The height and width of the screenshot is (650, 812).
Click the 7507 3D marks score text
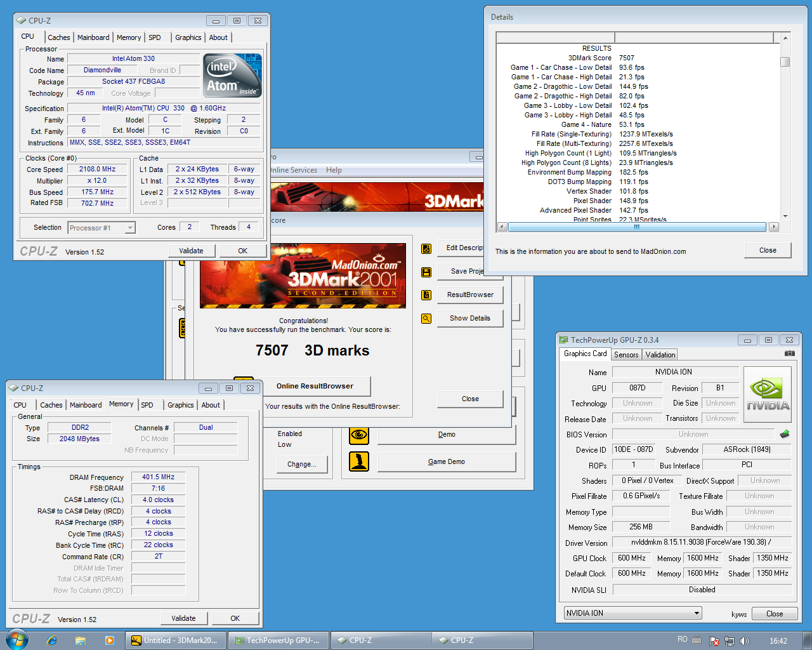[312, 350]
